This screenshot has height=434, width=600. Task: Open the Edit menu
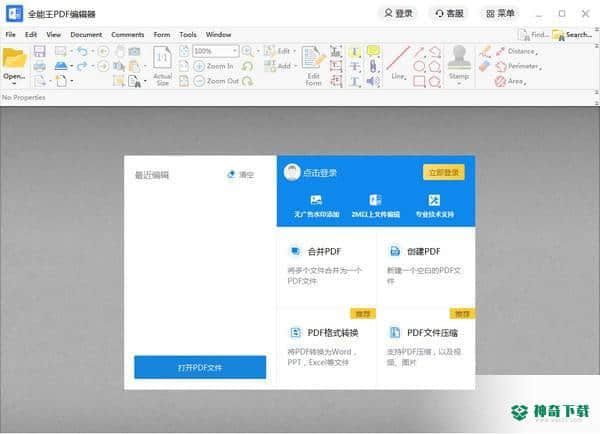click(31, 35)
